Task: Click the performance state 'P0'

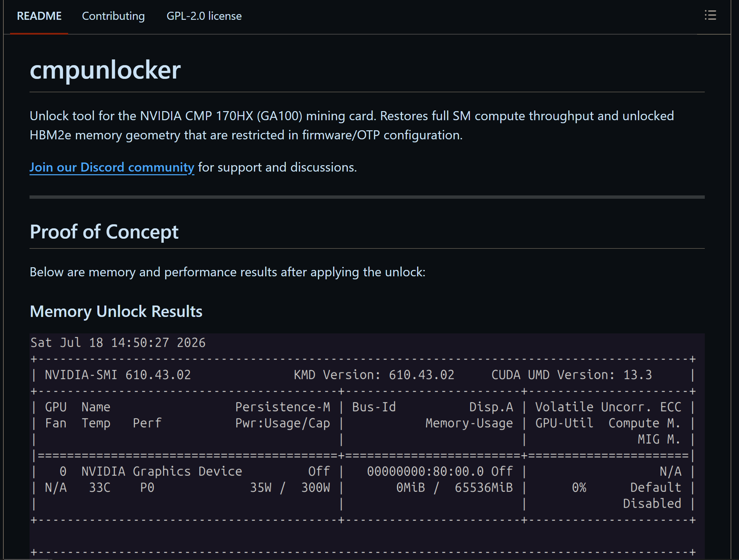Action: pos(147,487)
